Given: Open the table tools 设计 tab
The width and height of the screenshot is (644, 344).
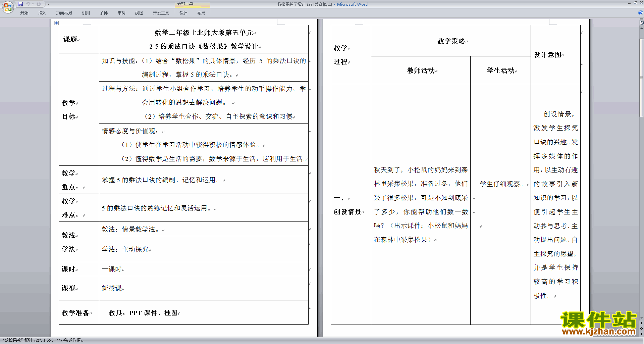Looking at the screenshot, I should click(183, 13).
